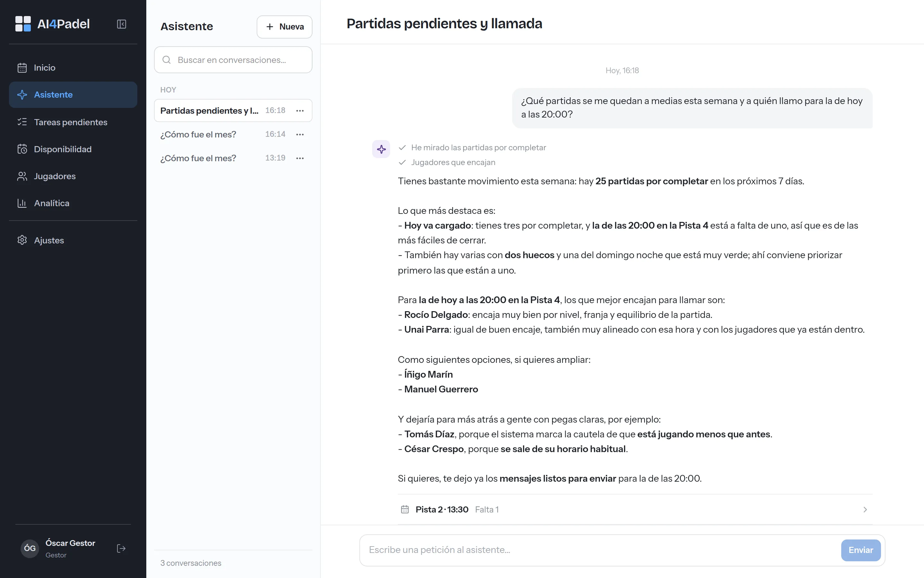Click the name Íñigo Marín
This screenshot has height=578, width=924.
coord(428,374)
